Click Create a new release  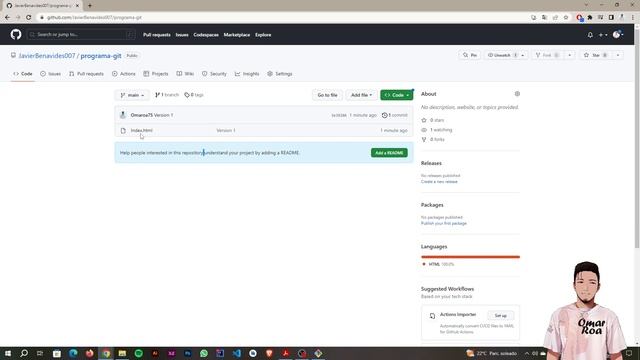click(439, 182)
